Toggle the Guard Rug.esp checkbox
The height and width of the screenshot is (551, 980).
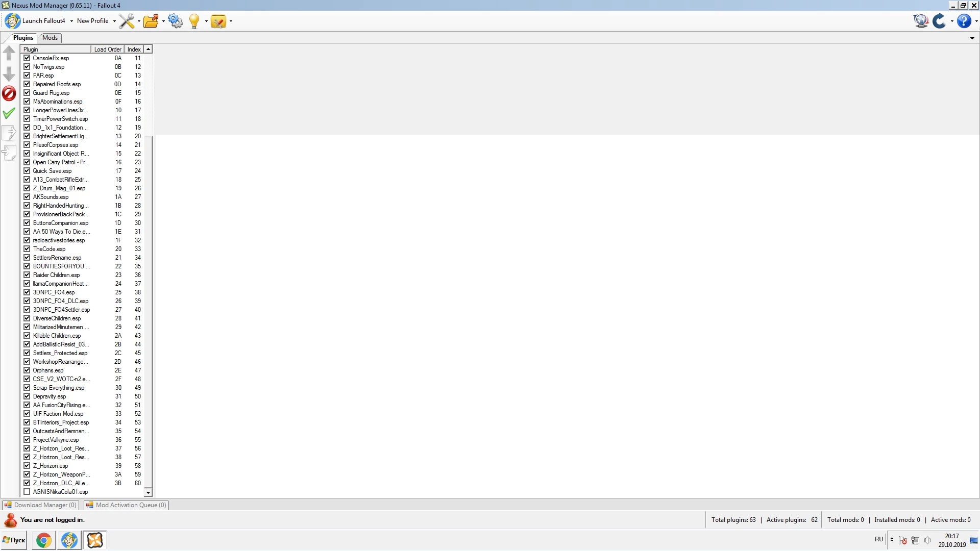pyautogui.click(x=27, y=93)
